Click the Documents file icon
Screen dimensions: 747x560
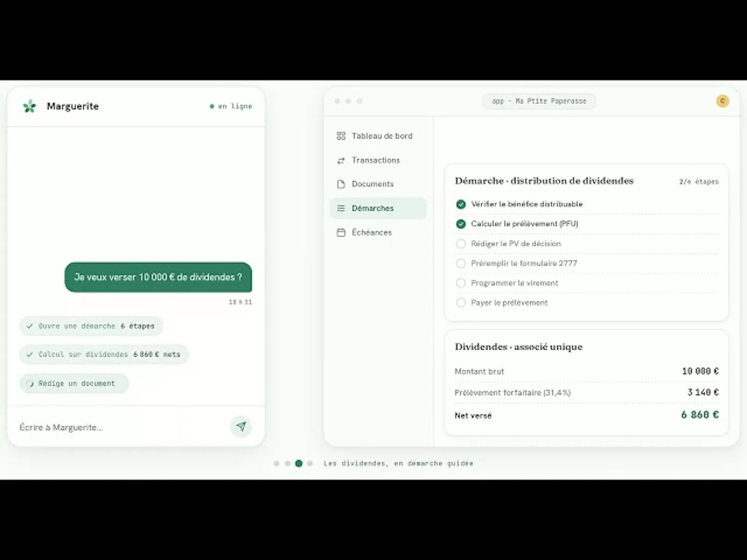(341, 184)
